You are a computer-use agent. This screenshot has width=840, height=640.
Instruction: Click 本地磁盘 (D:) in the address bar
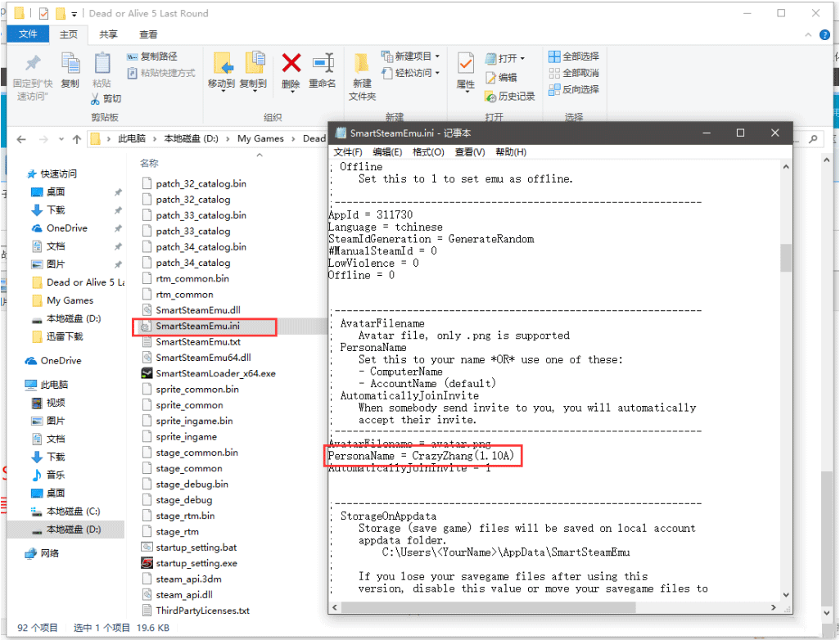point(191,138)
